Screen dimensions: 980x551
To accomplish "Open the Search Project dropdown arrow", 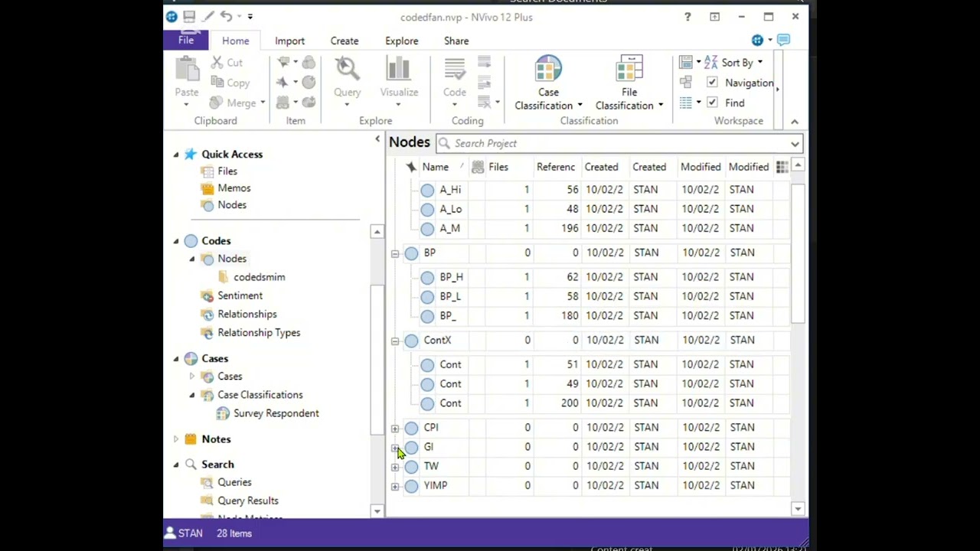I will (795, 144).
